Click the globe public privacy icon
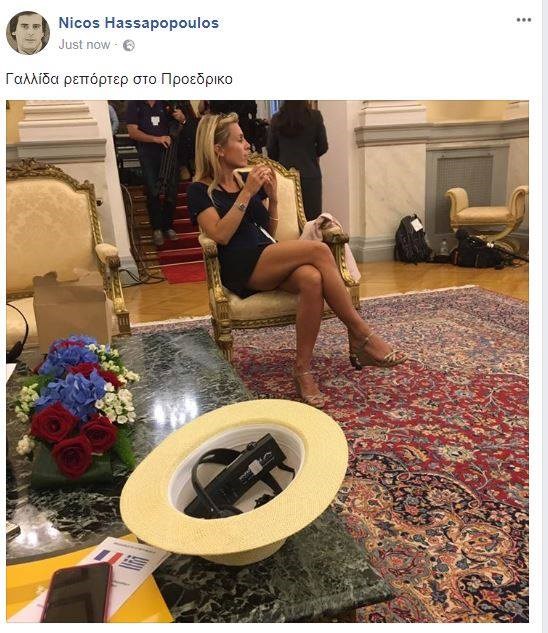This screenshot has height=633, width=548. (128, 46)
